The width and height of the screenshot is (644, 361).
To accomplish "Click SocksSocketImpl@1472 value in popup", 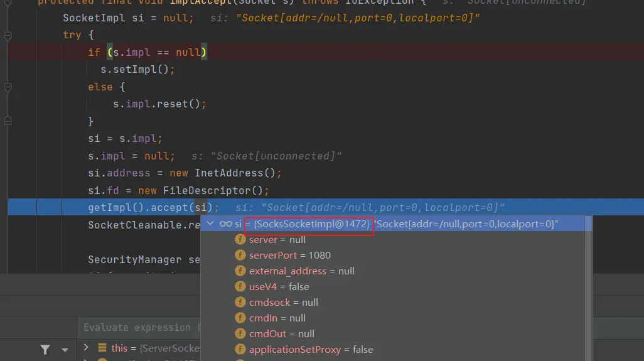I will (x=312, y=224).
